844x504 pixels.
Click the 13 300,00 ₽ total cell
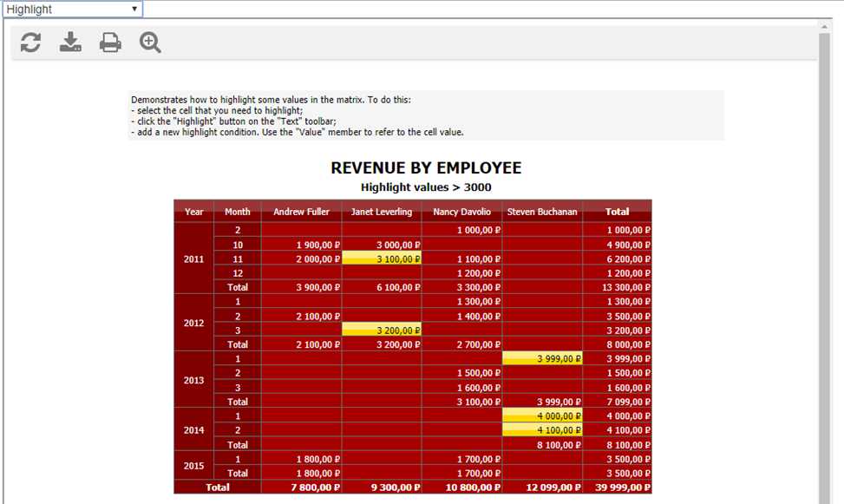(x=617, y=287)
